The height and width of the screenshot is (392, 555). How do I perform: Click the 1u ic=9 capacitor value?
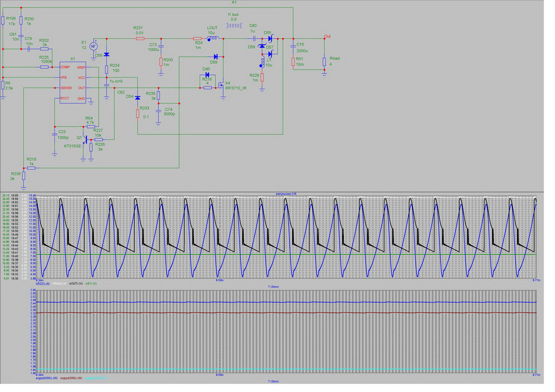116,81
